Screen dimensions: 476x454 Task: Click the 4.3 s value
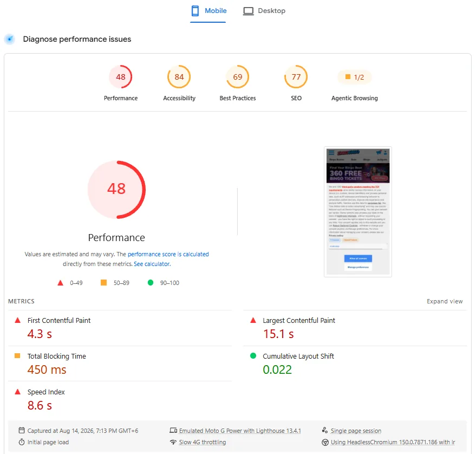click(x=40, y=334)
